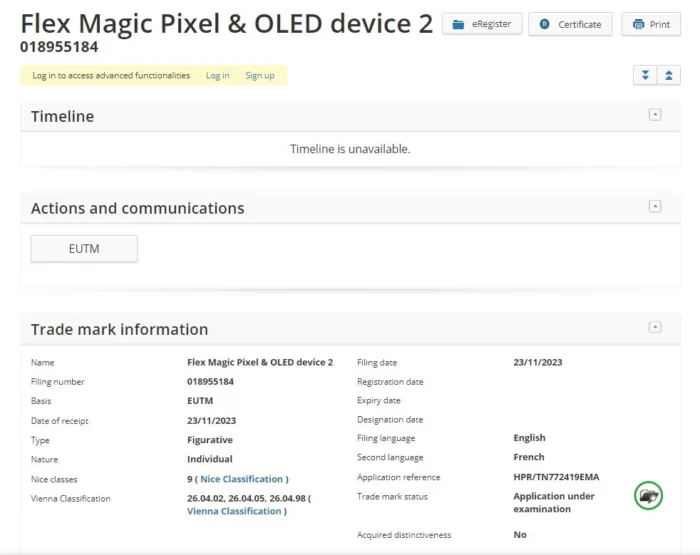Collapse the Trade mark information section

655,327
